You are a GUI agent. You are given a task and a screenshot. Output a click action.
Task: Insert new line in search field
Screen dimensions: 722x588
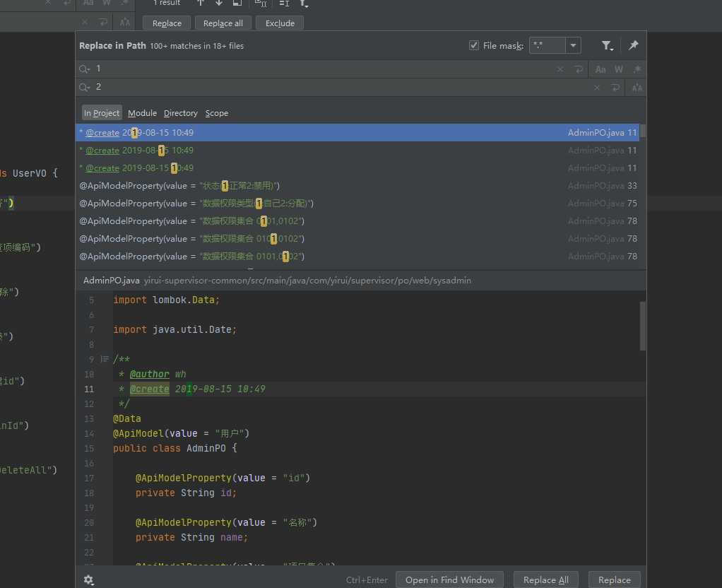[x=579, y=69]
